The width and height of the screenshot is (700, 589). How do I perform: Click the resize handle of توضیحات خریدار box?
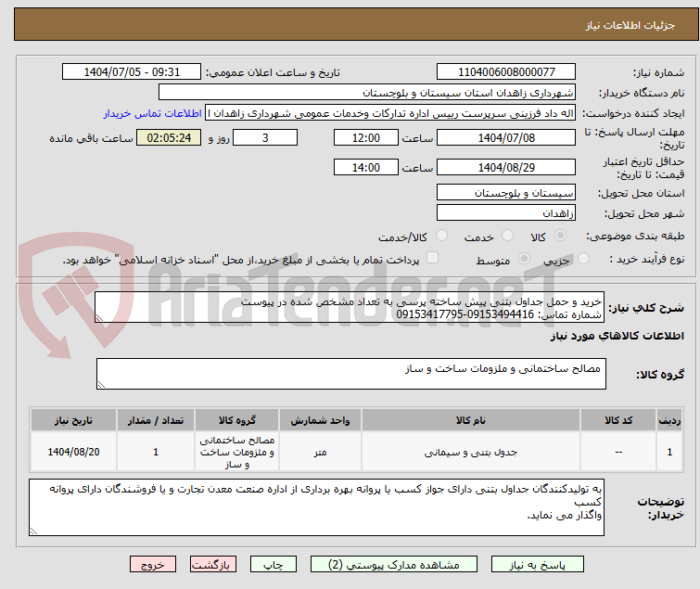[33, 531]
